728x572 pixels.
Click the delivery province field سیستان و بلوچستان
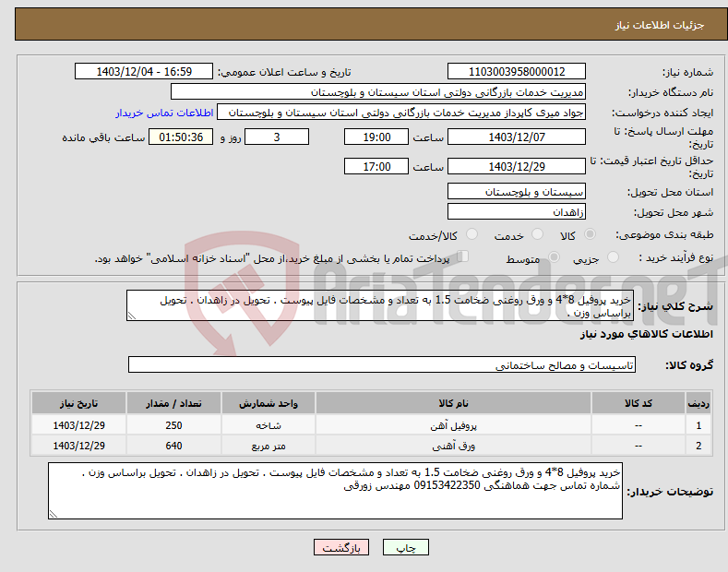click(x=517, y=191)
